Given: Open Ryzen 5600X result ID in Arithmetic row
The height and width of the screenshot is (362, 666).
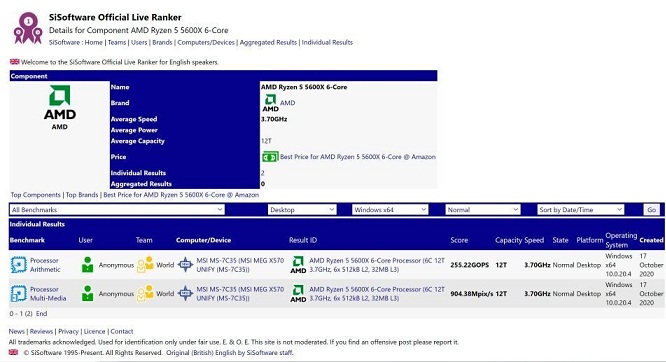Looking at the screenshot, I should (x=377, y=265).
